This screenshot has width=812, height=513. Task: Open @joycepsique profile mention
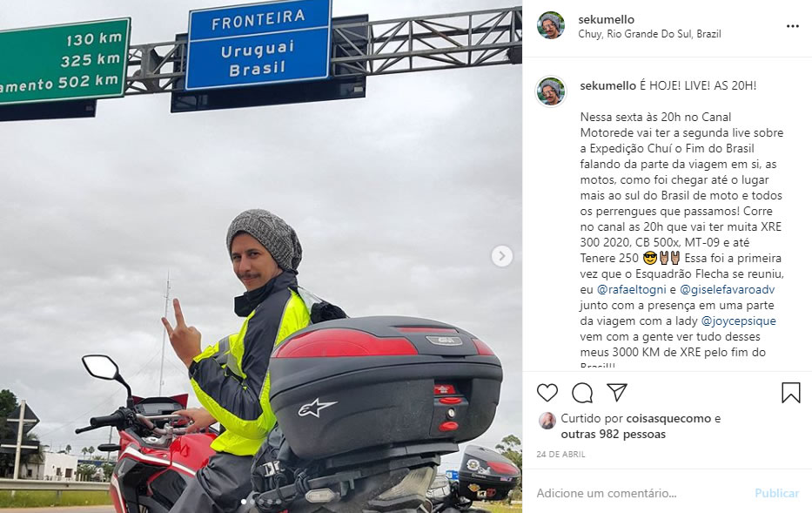click(739, 321)
